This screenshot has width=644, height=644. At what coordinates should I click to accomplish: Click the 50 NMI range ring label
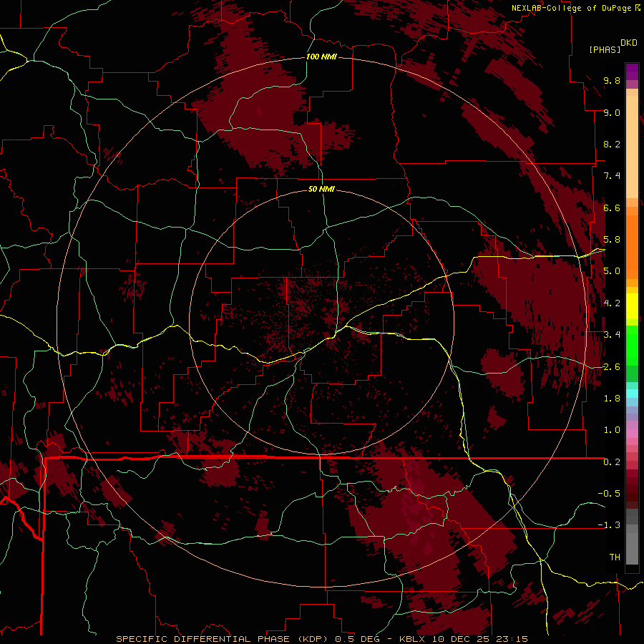pyautogui.click(x=321, y=190)
